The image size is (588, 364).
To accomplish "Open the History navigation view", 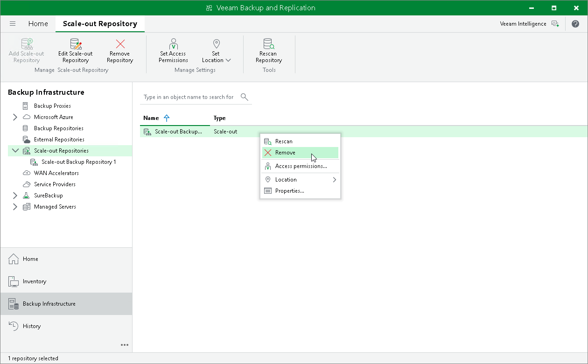I will [66, 326].
